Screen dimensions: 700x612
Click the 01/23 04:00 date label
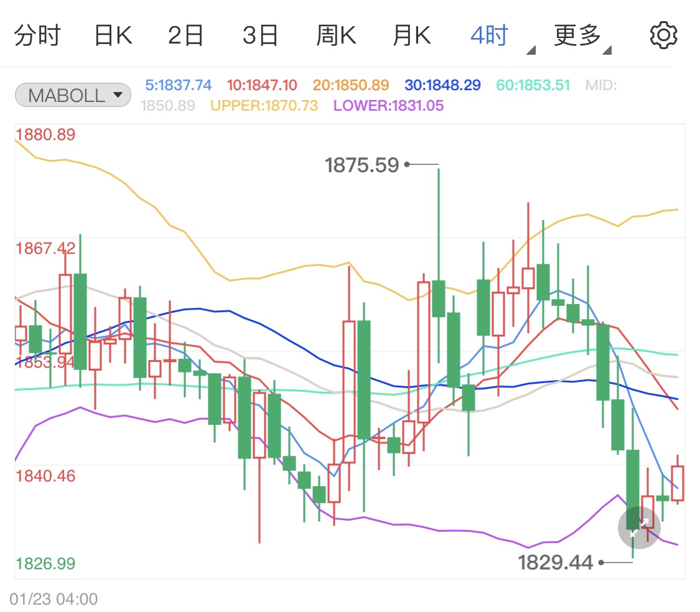(54, 599)
